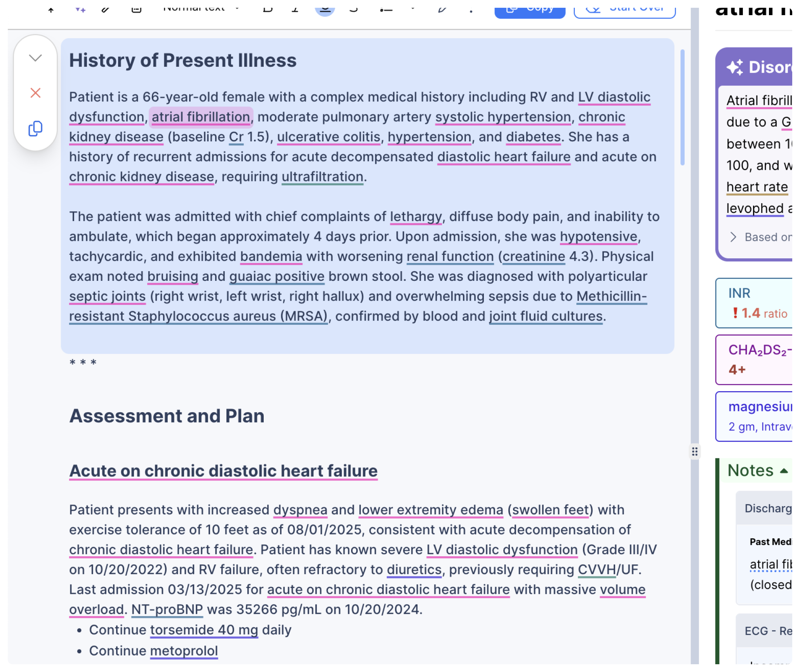Click the 'Cr' lab term before 1.5
Image resolution: width=800 pixels, height=672 pixels.
[236, 137]
